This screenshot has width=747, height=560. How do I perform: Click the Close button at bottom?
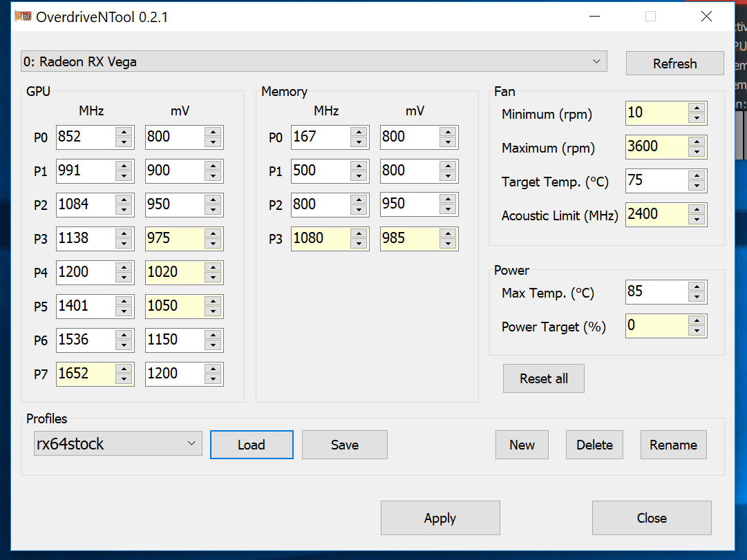652,518
